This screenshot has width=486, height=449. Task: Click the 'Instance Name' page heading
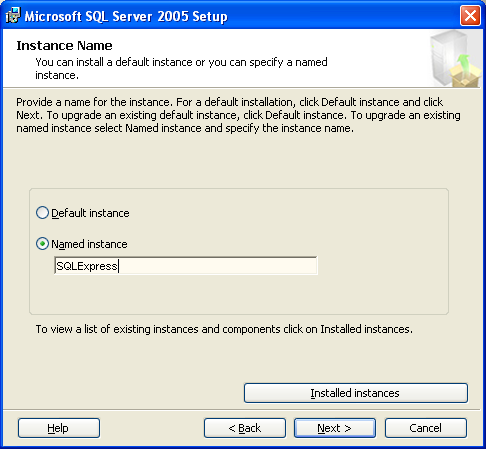(x=64, y=46)
